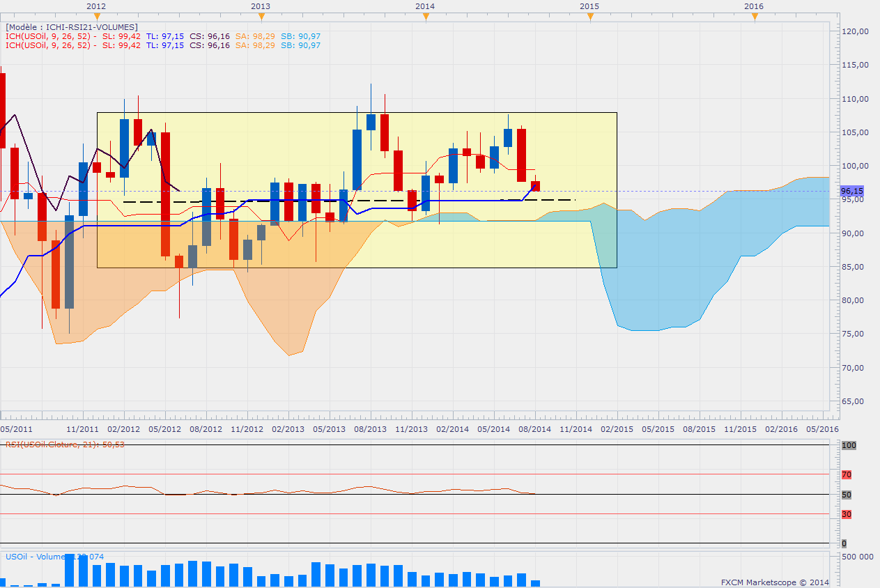This screenshot has width=880, height=588.
Task: Click the 2016 orange year marker triangle
Action: click(x=754, y=16)
